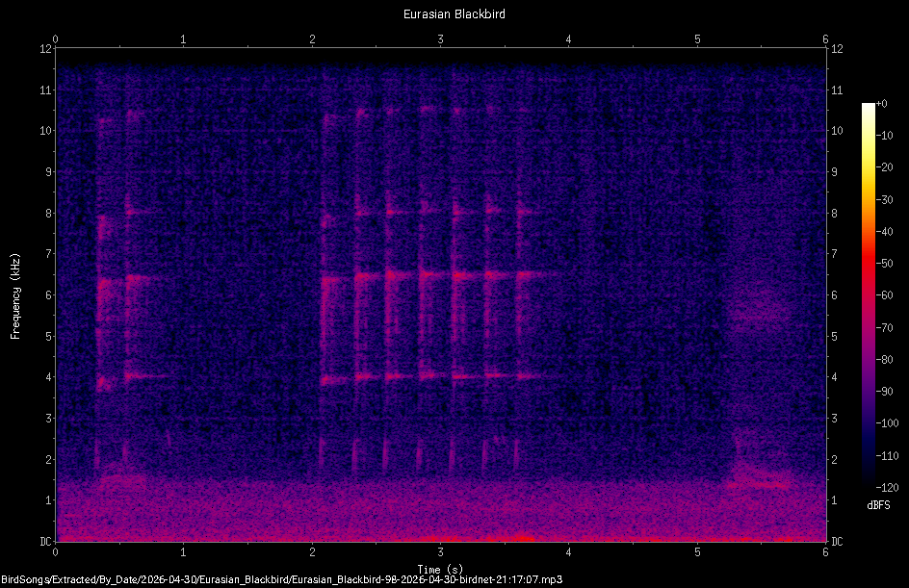
Task: Click the '-60' color scale label
Action: [884, 295]
